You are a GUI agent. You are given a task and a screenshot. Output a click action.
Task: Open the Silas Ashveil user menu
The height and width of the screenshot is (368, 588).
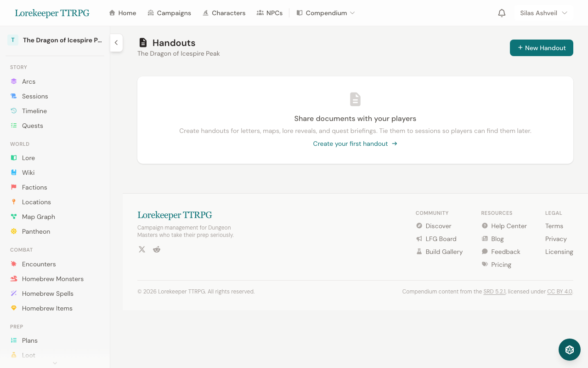click(543, 13)
